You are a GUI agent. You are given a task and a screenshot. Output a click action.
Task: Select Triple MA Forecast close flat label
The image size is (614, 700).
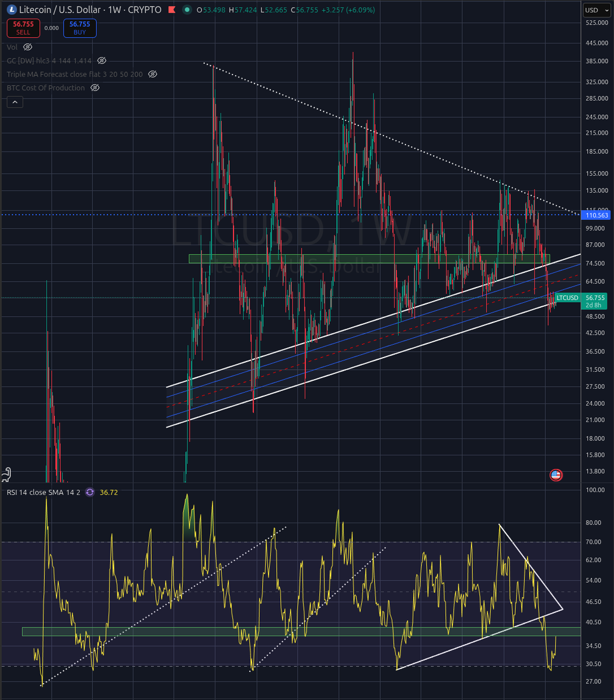click(x=75, y=74)
